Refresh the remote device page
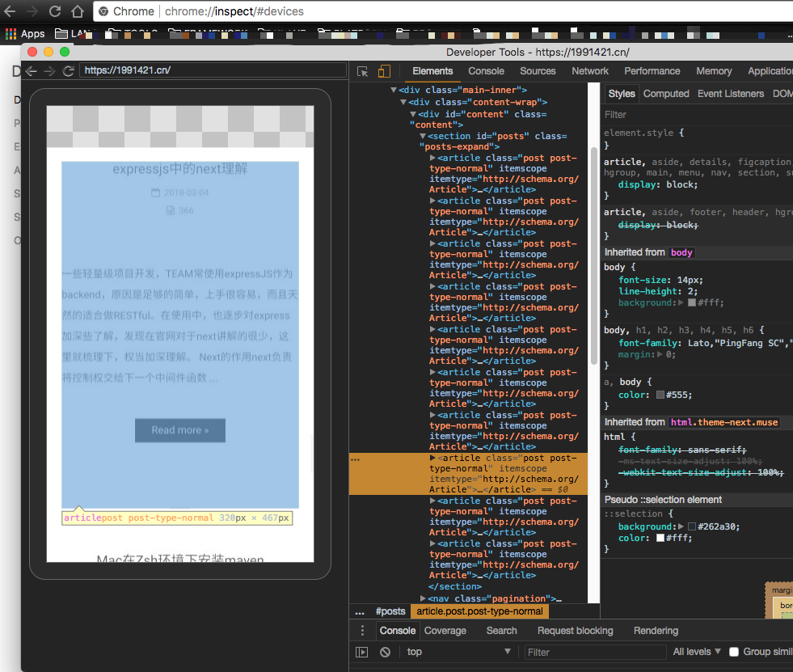Image resolution: width=793 pixels, height=672 pixels. click(x=68, y=71)
